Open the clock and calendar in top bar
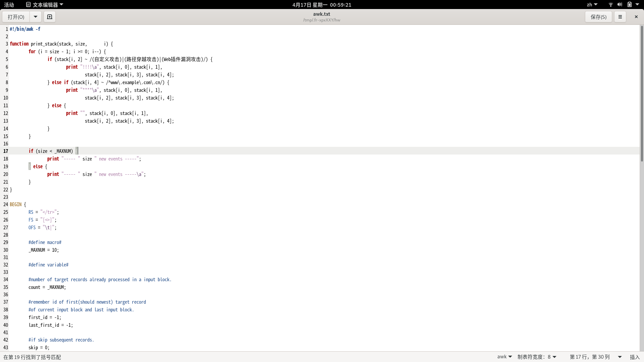This screenshot has height=362, width=644. pyautogui.click(x=322, y=5)
